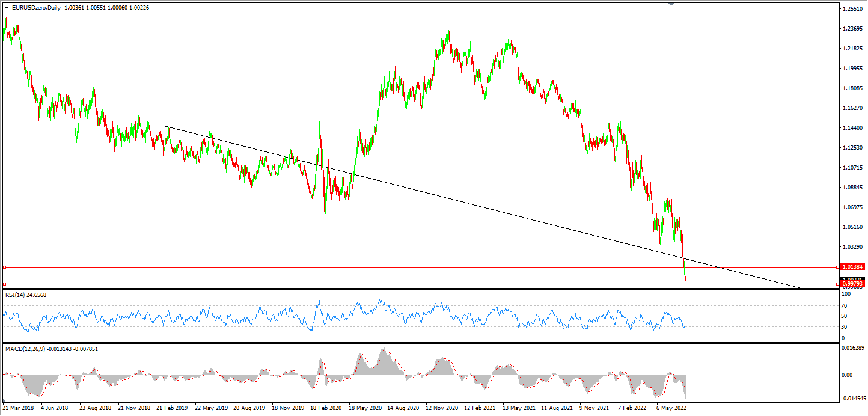The width and height of the screenshot is (868, 416).
Task: Click the 1.16270 price axis label
Action: (853, 108)
